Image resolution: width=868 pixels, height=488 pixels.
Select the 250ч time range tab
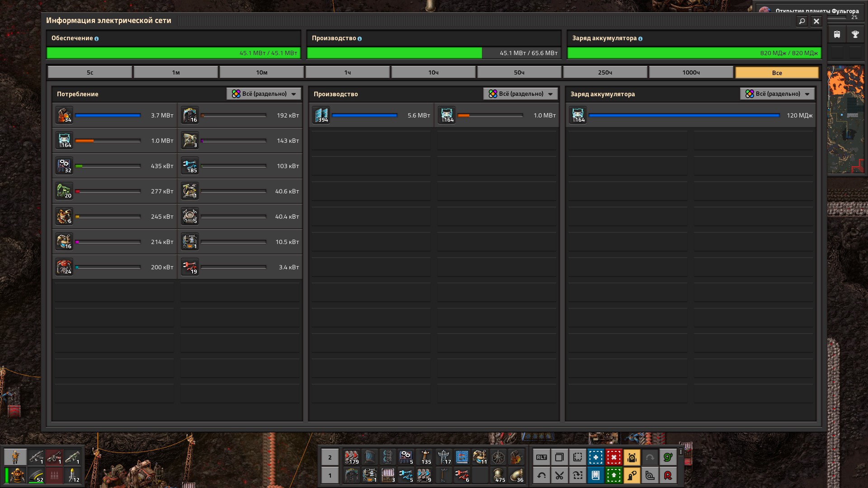[x=605, y=72]
